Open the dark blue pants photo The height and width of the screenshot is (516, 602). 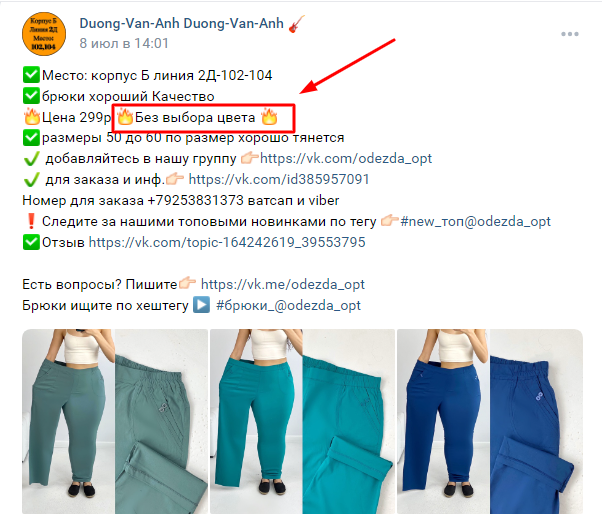pos(490,422)
